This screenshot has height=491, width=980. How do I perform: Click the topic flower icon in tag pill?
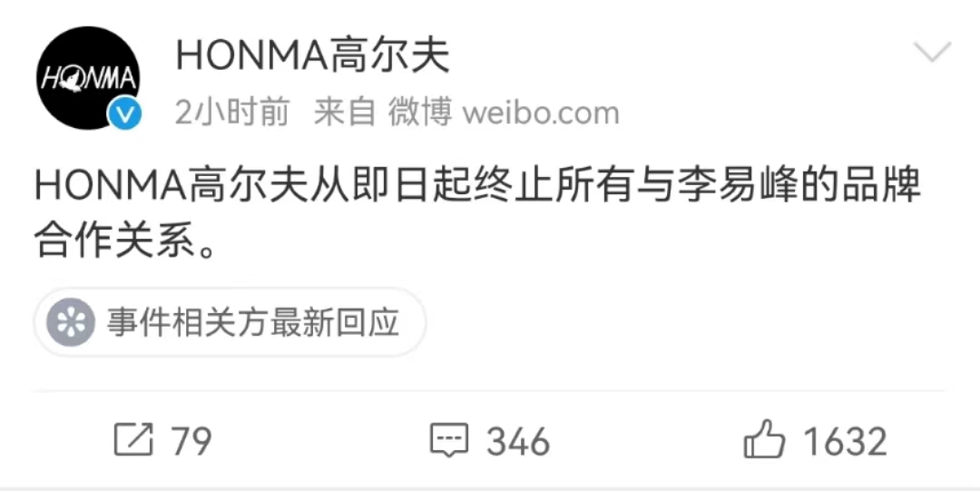point(71,322)
